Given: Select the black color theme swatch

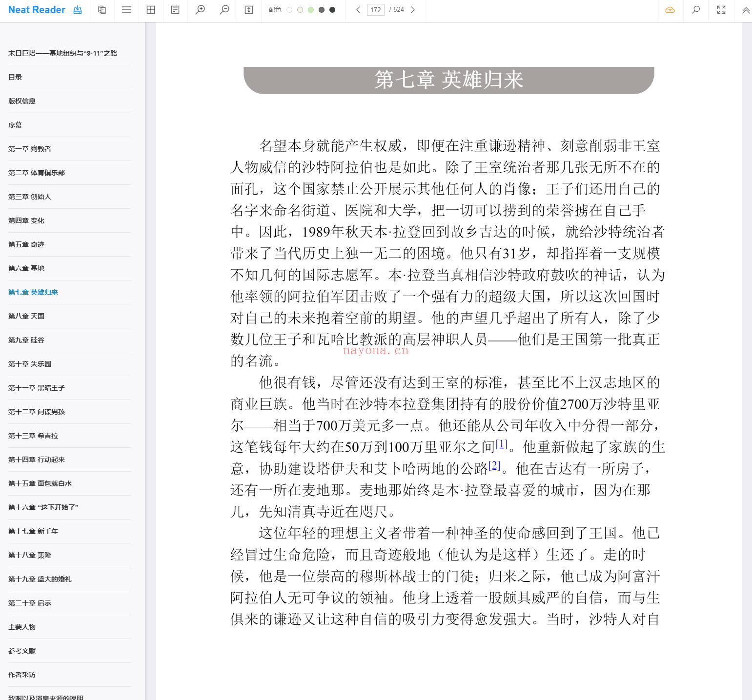Looking at the screenshot, I should pos(332,10).
